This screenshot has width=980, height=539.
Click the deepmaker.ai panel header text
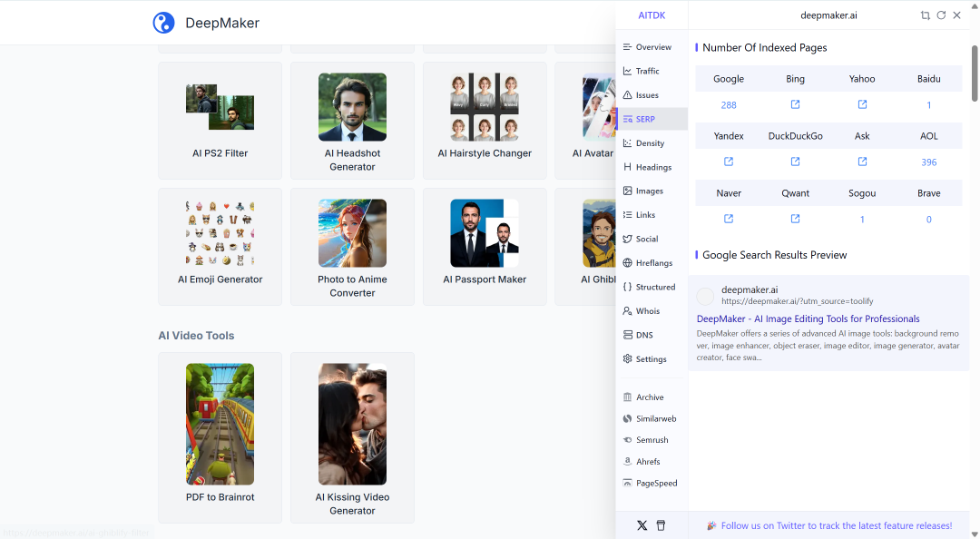coord(828,15)
